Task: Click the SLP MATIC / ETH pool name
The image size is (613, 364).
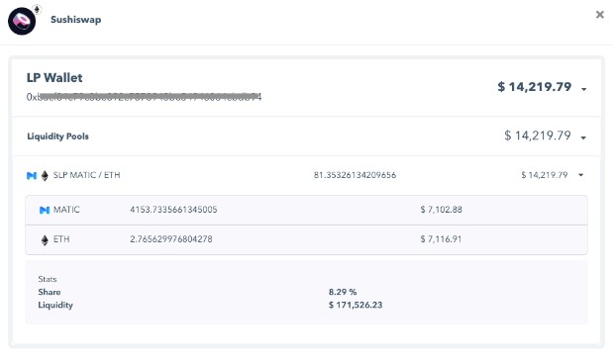Action: [x=87, y=175]
